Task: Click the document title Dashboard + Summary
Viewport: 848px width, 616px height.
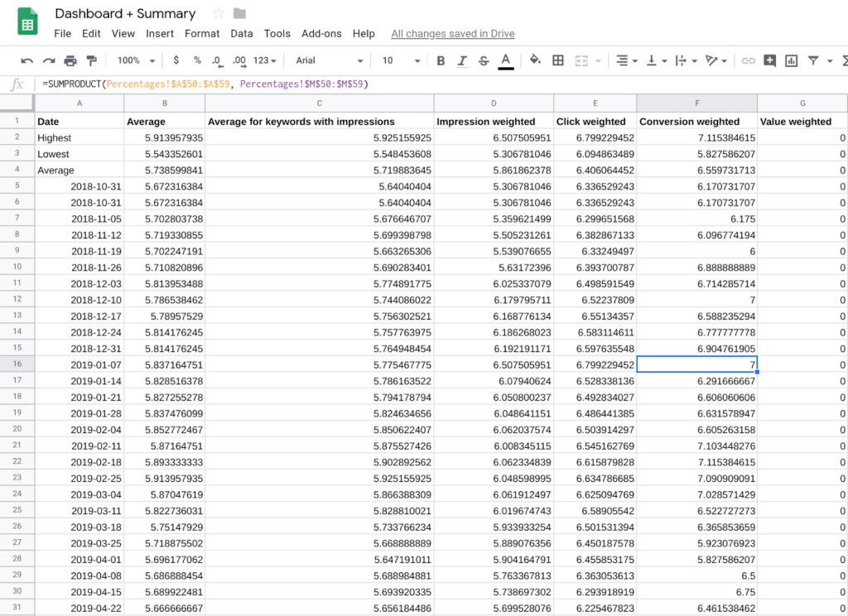Action: [x=126, y=13]
